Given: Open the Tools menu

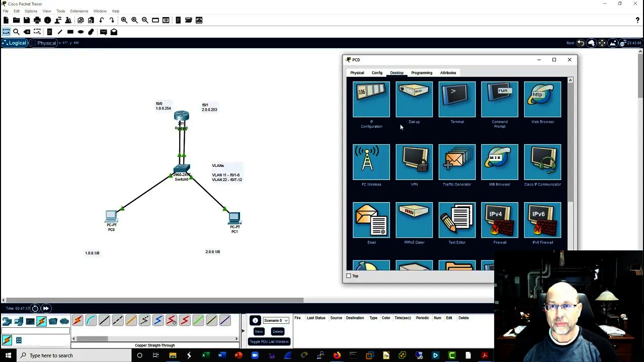Looking at the screenshot, I should click(61, 11).
